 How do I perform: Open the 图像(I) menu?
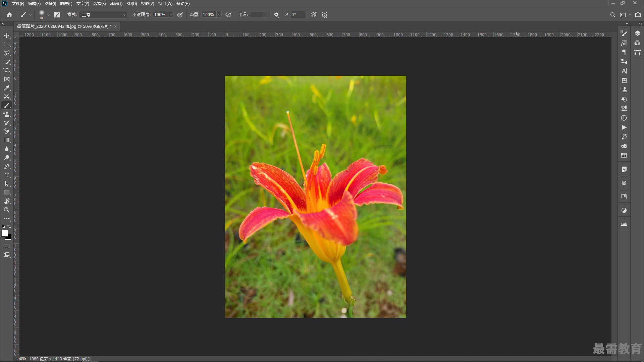coord(50,4)
